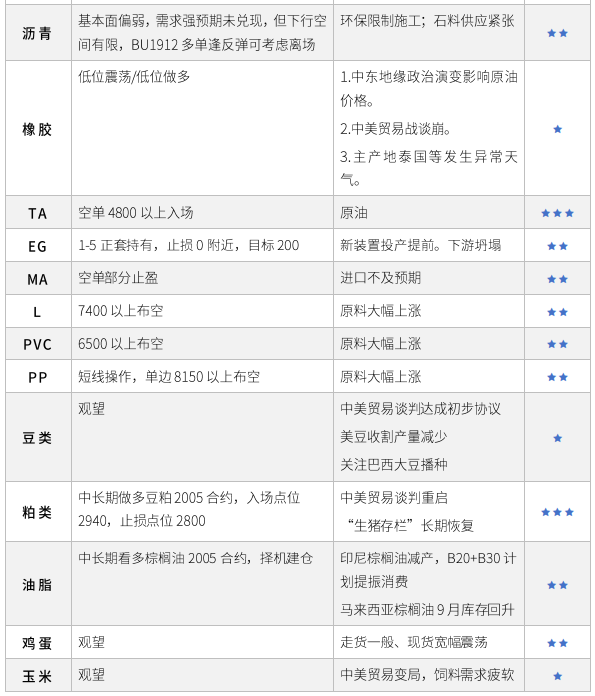Viewport: 595px width, 696px height.
Task: Click the three-star rating in 粕类 row
Action: [x=557, y=513]
